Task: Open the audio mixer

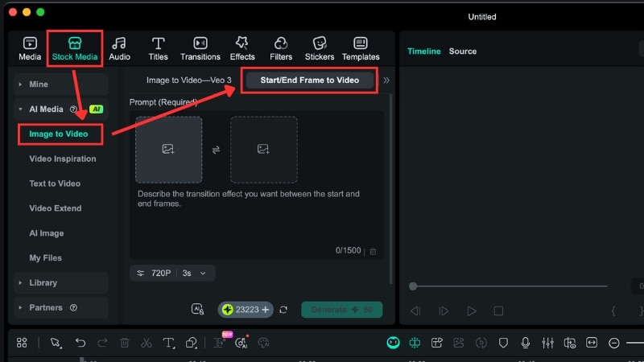Action: pos(547,343)
